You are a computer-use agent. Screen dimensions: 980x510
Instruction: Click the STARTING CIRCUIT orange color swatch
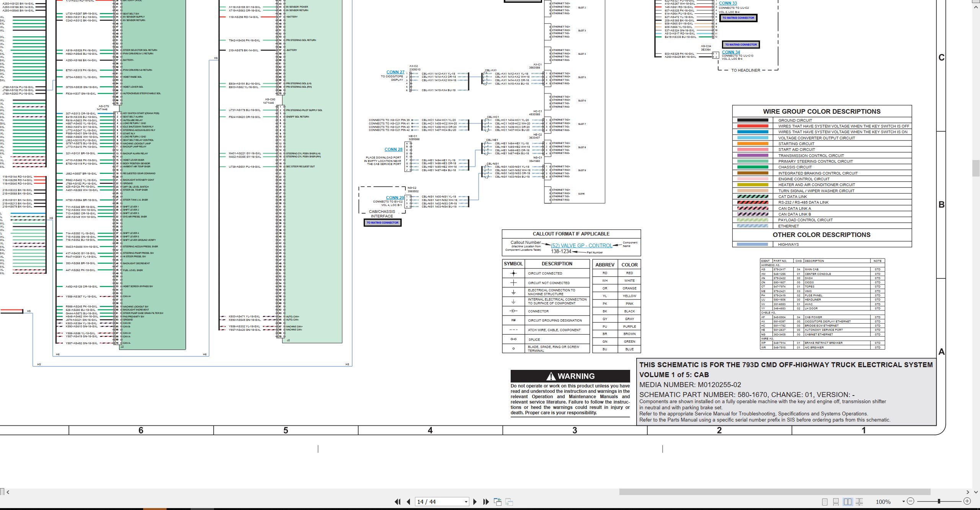[x=753, y=144]
